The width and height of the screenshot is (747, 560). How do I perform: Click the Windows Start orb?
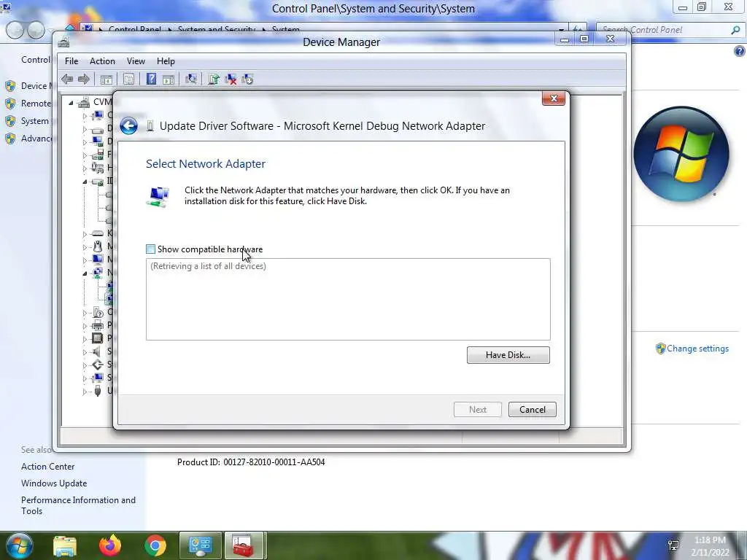(18, 545)
